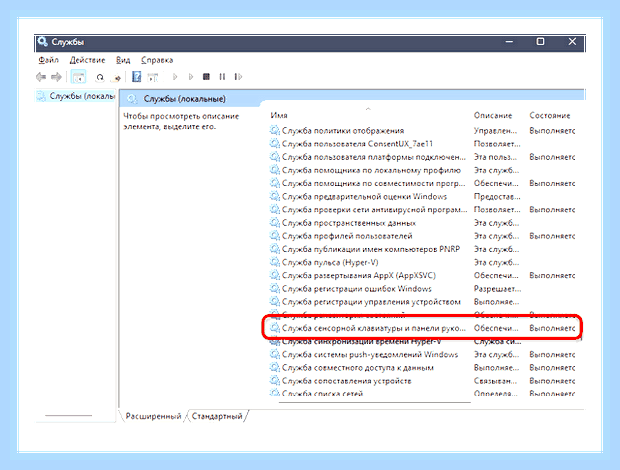Image resolution: width=620 pixels, height=470 pixels.
Task: Maximize the Службы window
Action: click(x=541, y=42)
